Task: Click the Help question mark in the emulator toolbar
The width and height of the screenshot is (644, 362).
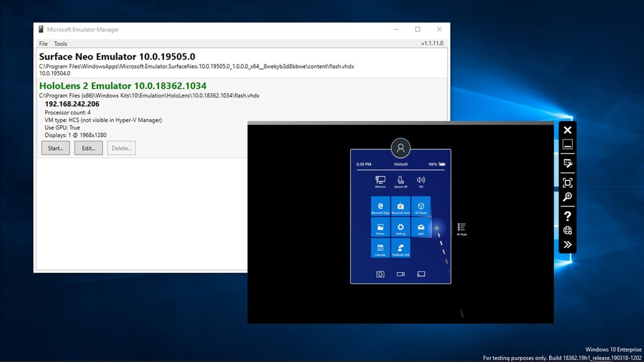Action: 568,216
